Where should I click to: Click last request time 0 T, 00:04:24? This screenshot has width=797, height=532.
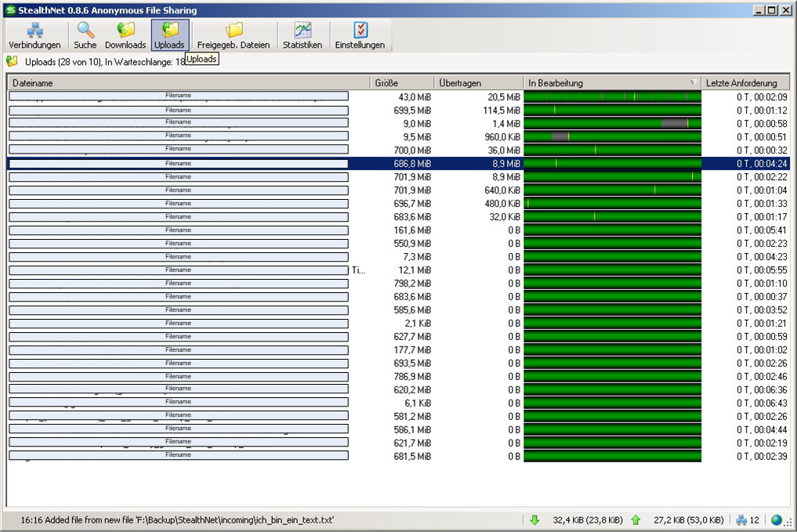click(762, 164)
